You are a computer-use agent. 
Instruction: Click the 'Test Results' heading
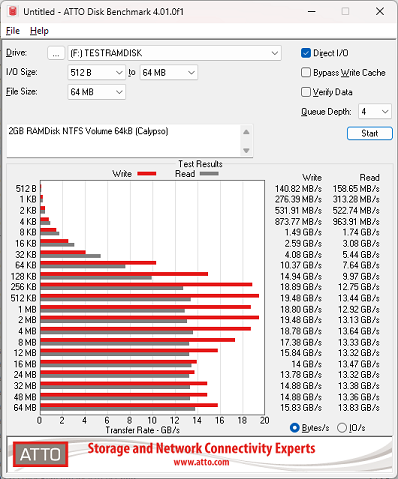coord(200,164)
